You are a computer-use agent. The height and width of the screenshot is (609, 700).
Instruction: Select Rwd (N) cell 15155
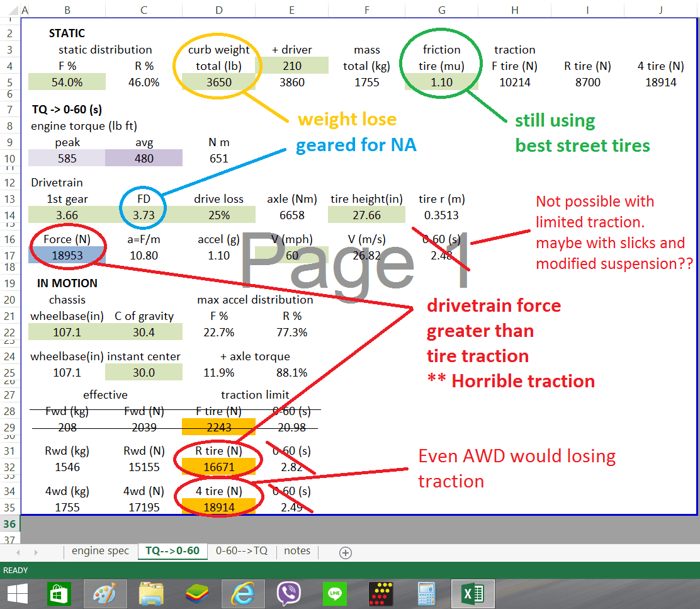144,467
